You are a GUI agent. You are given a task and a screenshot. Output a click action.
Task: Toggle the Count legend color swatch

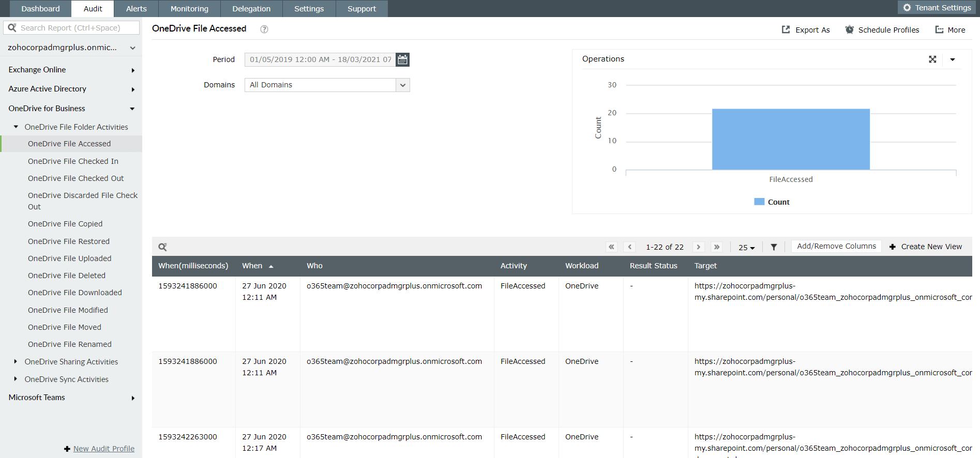tap(759, 202)
